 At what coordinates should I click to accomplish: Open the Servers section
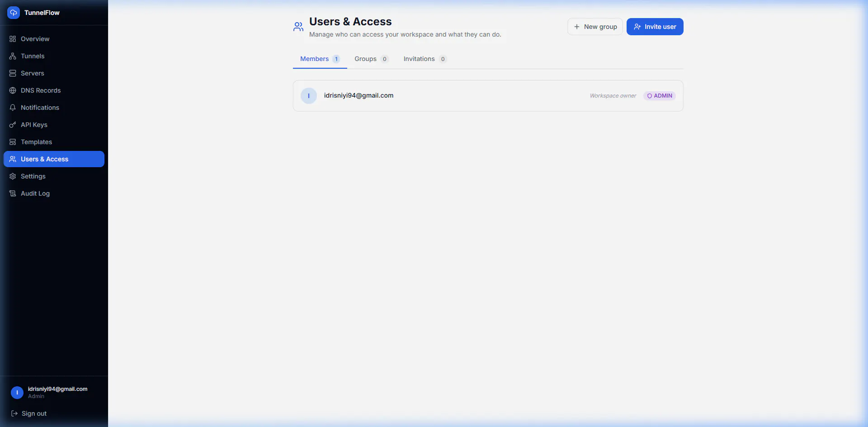[54, 73]
